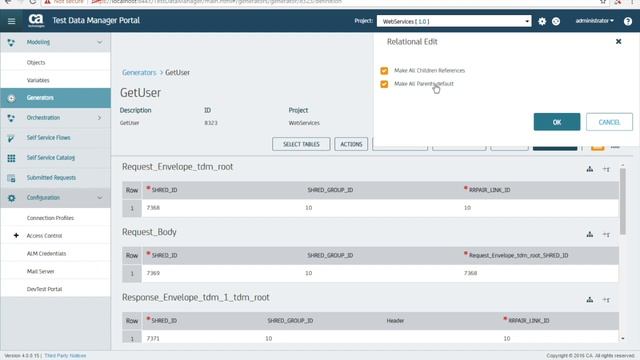Click the plus icon beside Access Control

16,235
